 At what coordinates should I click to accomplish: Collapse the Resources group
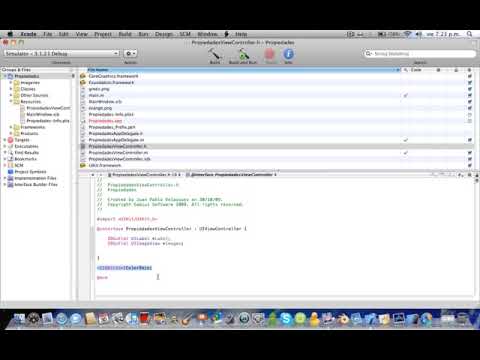(11, 102)
